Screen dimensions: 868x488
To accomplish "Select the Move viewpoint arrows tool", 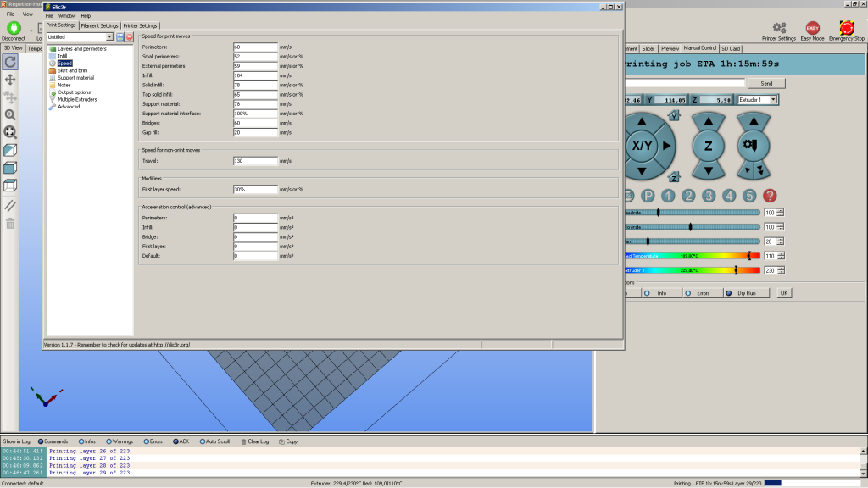I will click(x=10, y=79).
